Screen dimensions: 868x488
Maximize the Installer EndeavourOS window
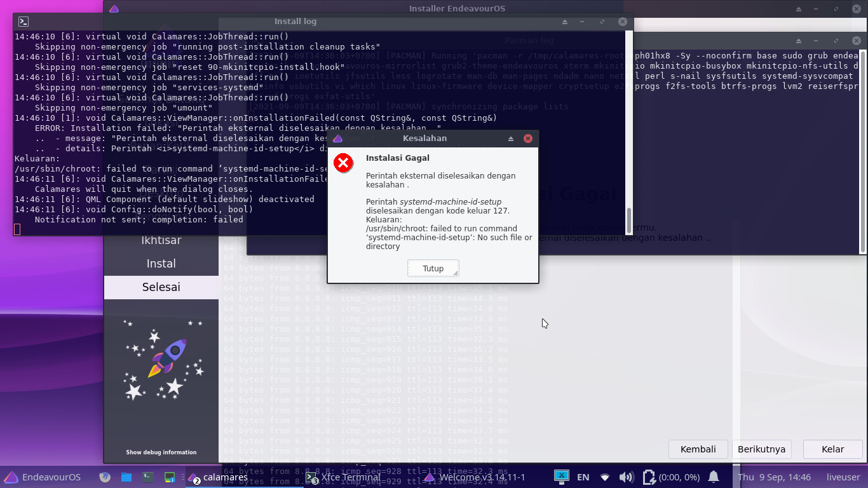(837, 9)
